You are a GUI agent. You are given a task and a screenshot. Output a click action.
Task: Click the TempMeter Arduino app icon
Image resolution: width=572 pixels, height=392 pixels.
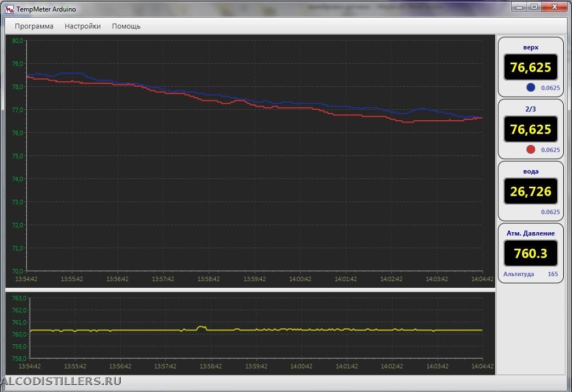9,9
